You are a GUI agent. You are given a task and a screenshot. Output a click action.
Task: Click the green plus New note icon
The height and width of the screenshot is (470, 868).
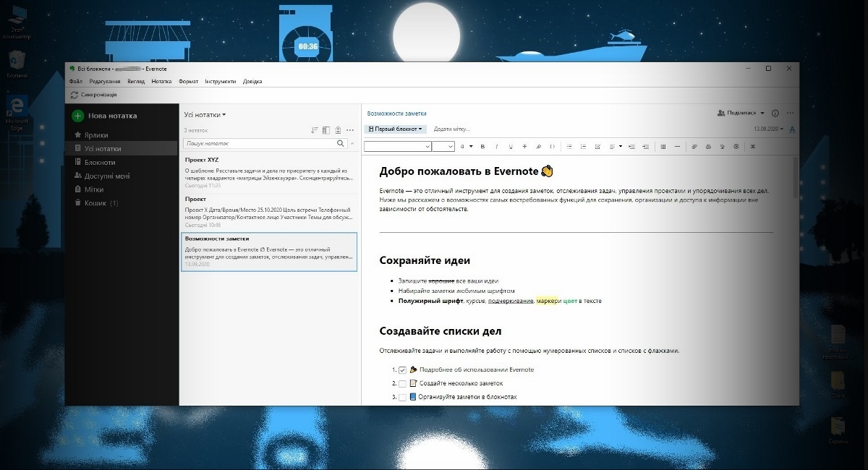click(77, 116)
